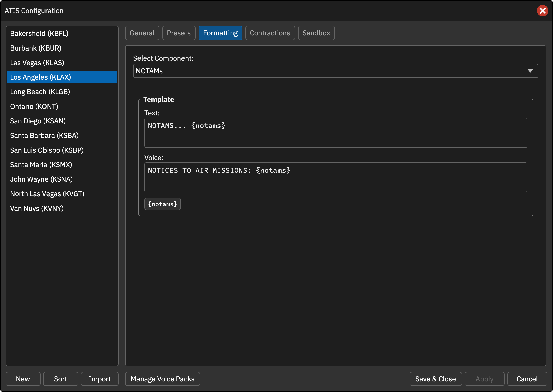Insert the {notams} variable button
This screenshot has width=553, height=392.
click(x=162, y=204)
